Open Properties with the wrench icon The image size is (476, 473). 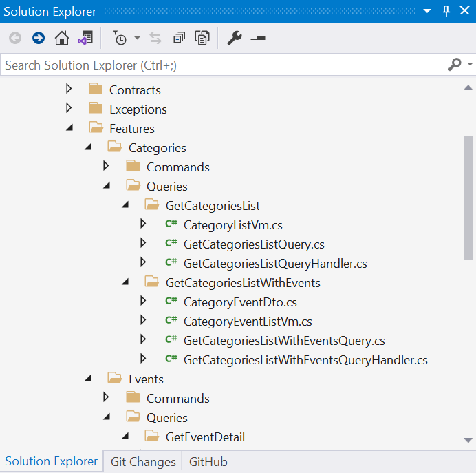235,38
